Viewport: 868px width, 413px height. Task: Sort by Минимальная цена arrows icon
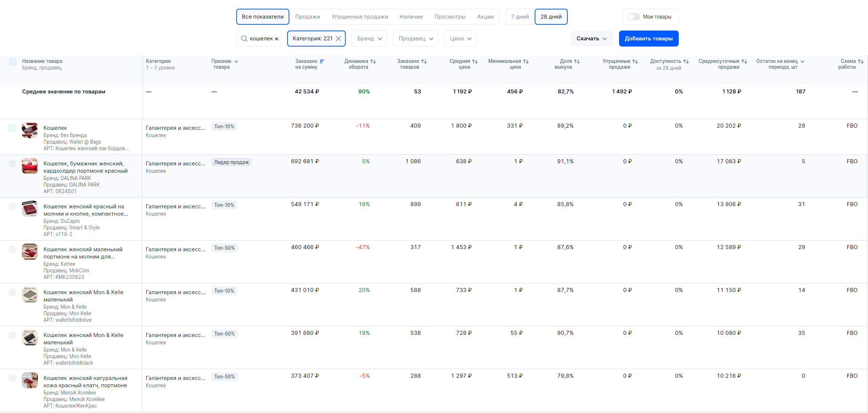[x=526, y=61]
